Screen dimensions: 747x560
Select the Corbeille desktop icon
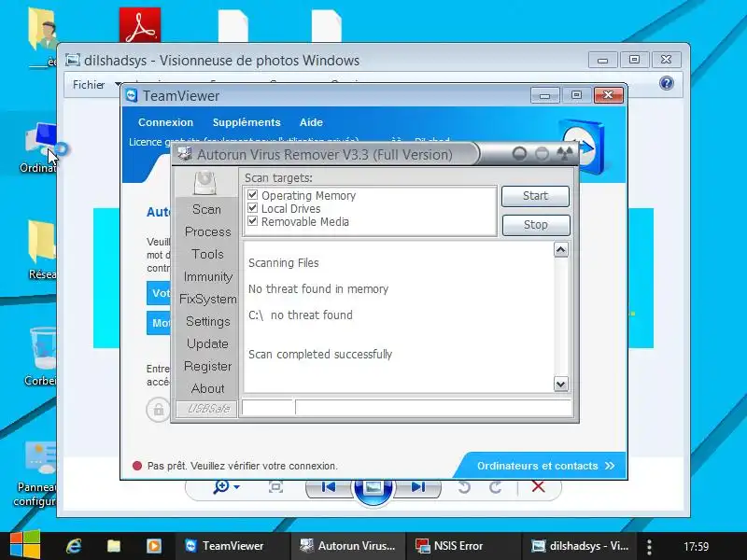(x=42, y=357)
